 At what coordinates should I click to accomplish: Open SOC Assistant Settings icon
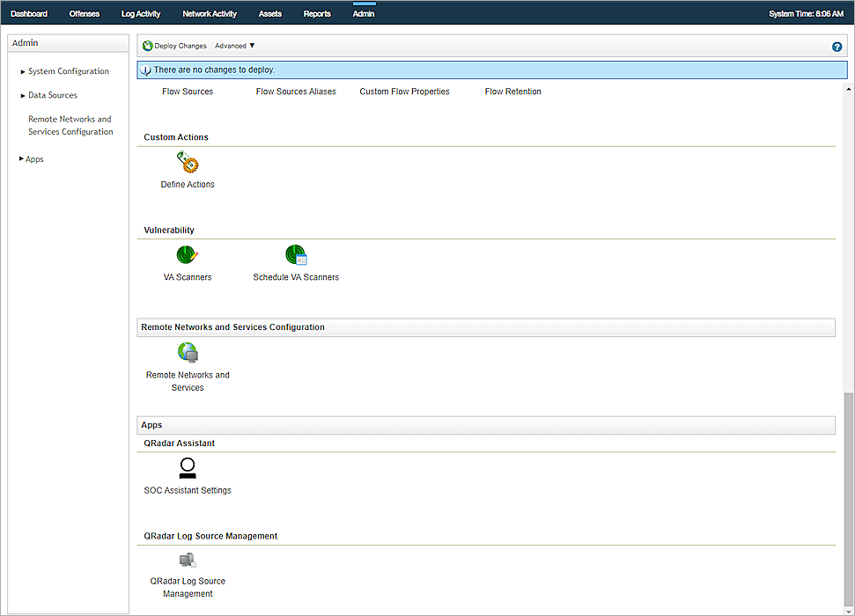click(x=188, y=468)
